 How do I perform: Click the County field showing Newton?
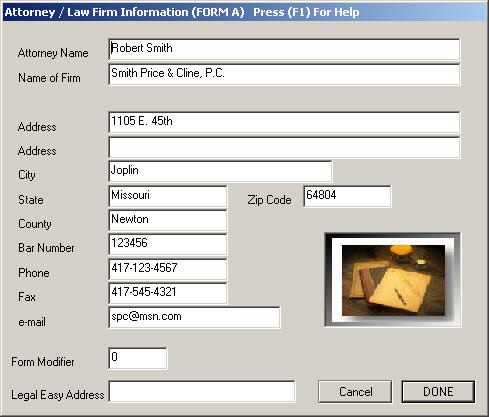168,220
